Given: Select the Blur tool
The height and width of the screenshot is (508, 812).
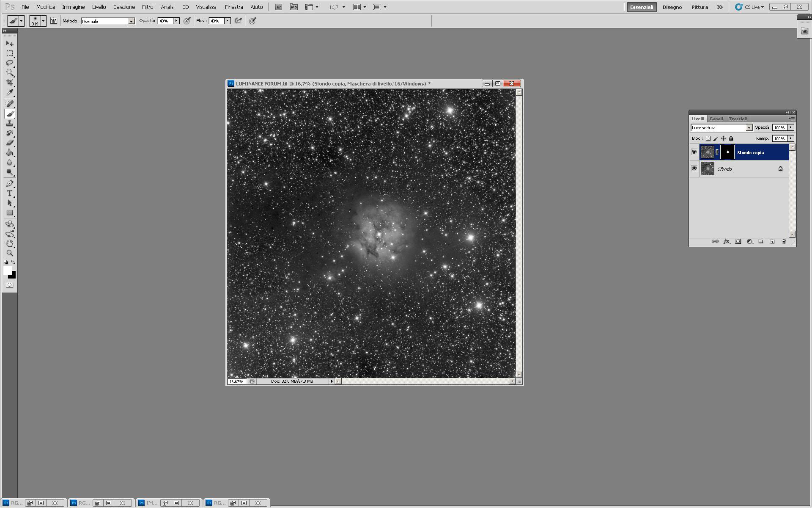Looking at the screenshot, I should click(10, 163).
